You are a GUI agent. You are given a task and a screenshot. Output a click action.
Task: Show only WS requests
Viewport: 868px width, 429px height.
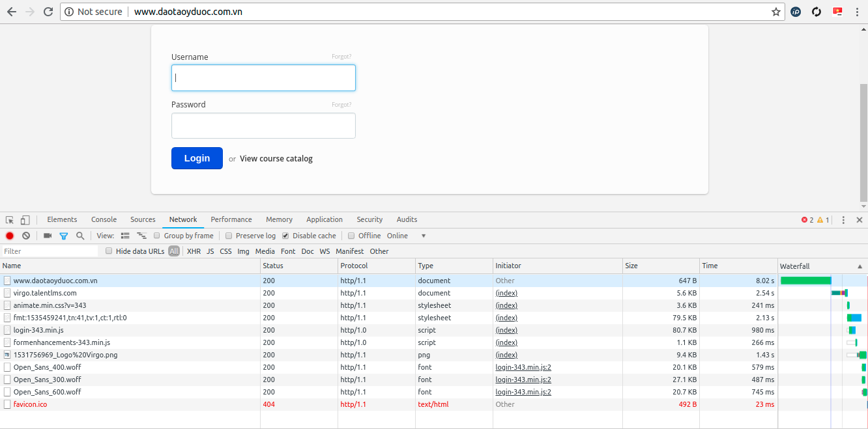click(x=325, y=251)
